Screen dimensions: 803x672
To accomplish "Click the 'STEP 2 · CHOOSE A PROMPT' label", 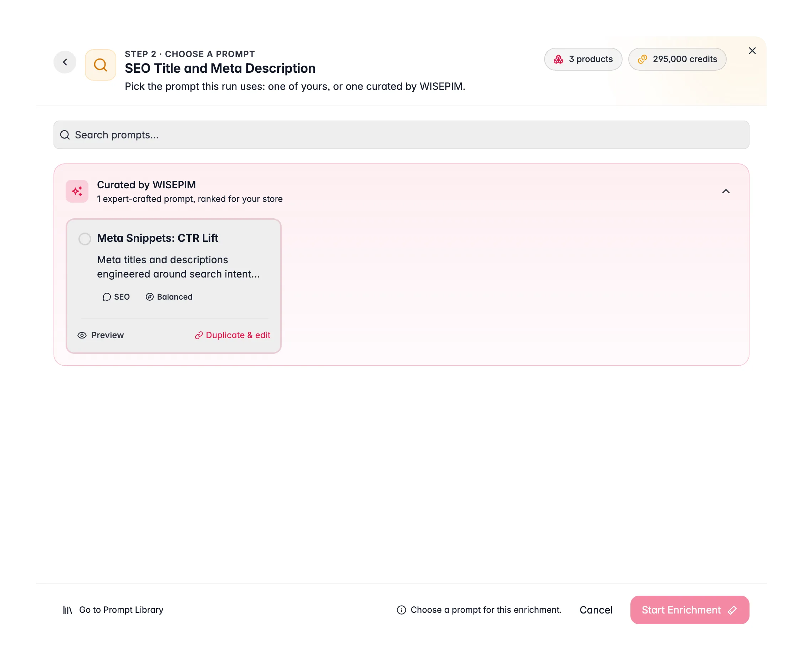I will click(190, 54).
